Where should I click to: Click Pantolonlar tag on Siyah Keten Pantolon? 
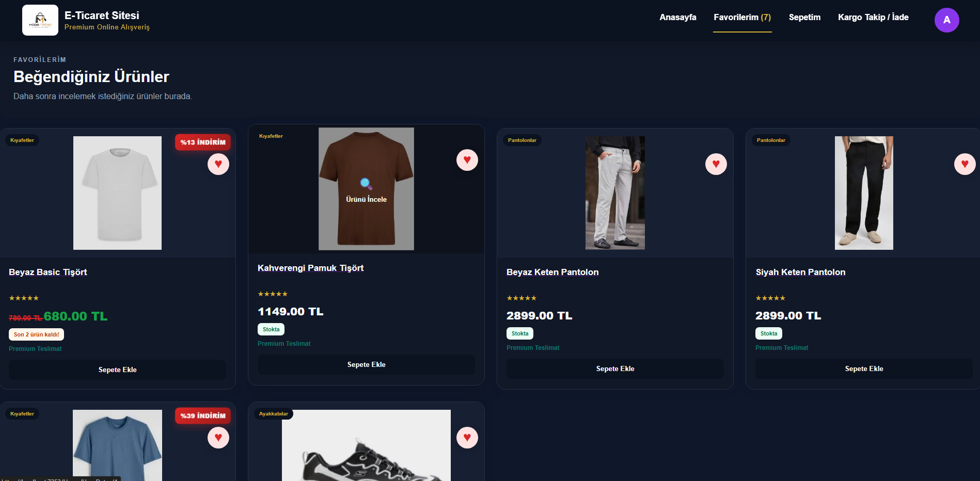click(x=771, y=140)
